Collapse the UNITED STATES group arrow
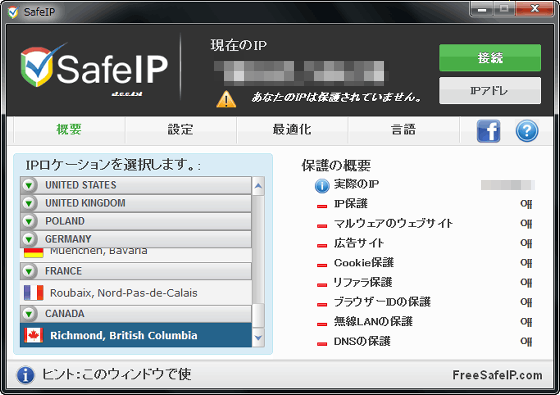This screenshot has height=395, width=560. (x=29, y=185)
